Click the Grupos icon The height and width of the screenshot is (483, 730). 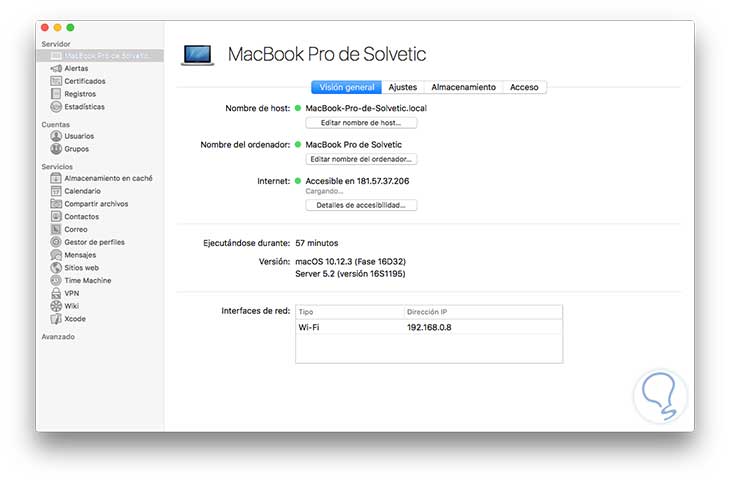(x=56, y=149)
